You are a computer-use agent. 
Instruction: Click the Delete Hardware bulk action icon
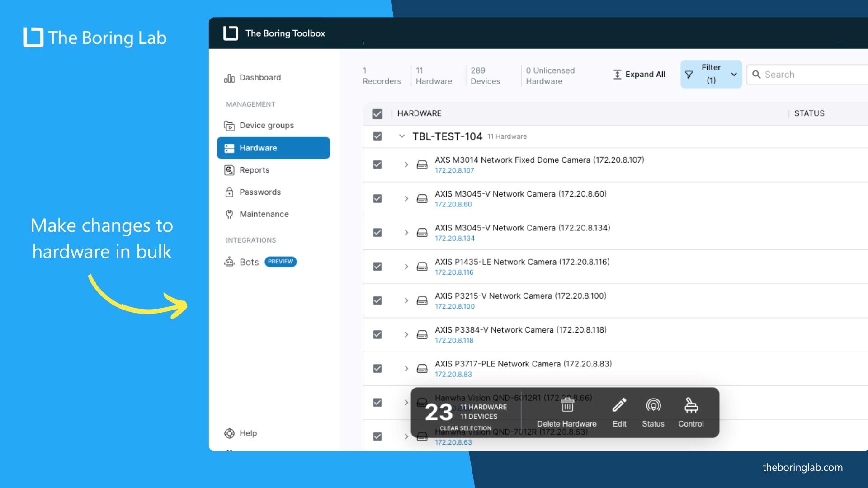[567, 404]
